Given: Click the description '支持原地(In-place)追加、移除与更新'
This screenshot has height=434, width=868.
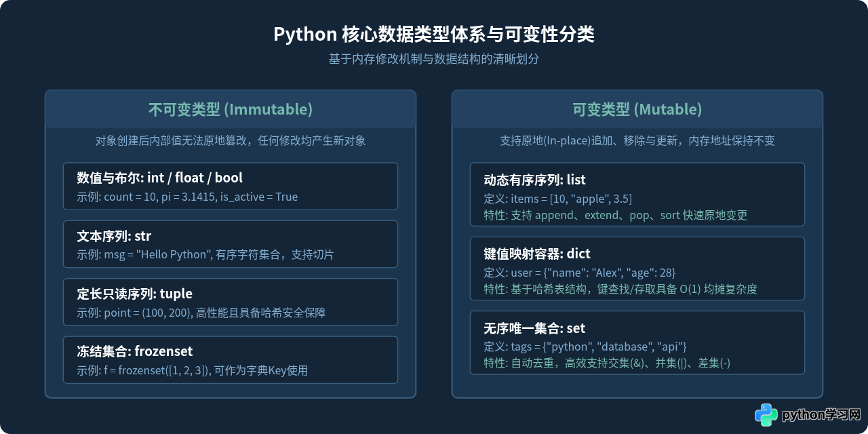Looking at the screenshot, I should (590, 141).
